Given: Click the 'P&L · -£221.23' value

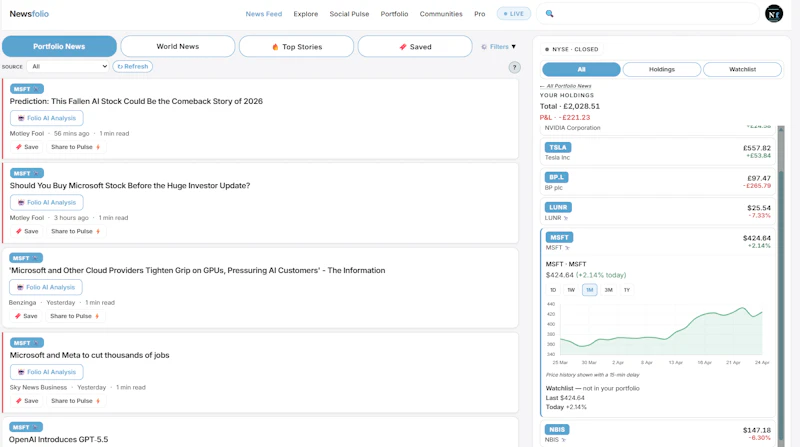Looking at the screenshot, I should tap(565, 117).
